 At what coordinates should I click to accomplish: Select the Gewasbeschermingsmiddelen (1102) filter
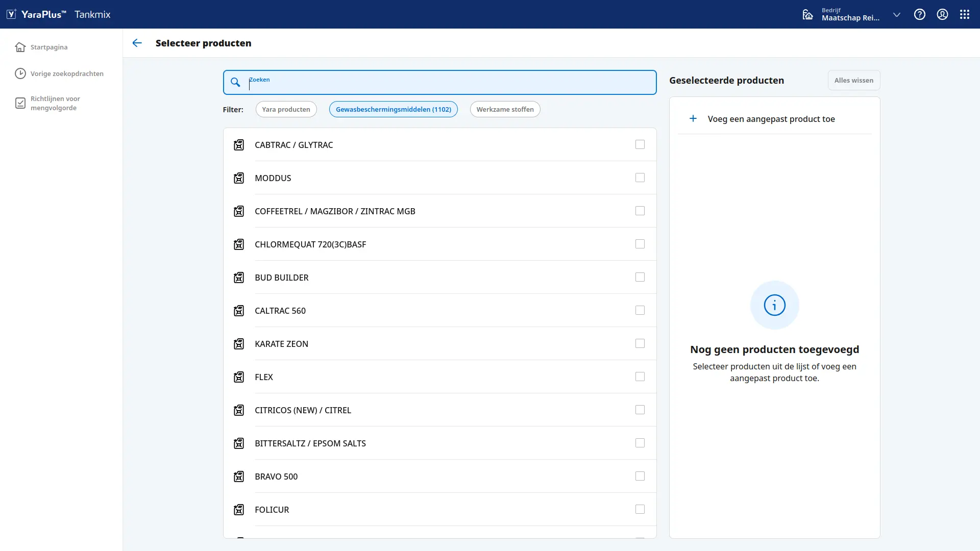394,109
